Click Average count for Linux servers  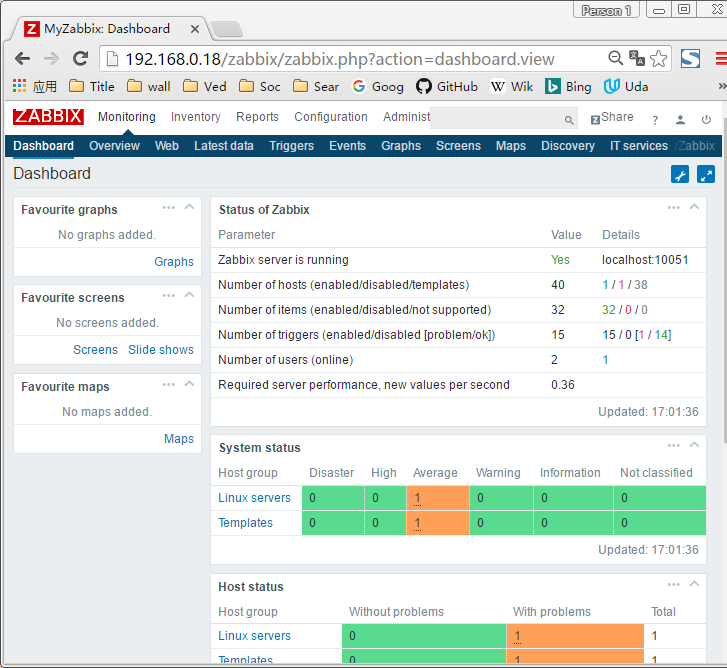(417, 499)
